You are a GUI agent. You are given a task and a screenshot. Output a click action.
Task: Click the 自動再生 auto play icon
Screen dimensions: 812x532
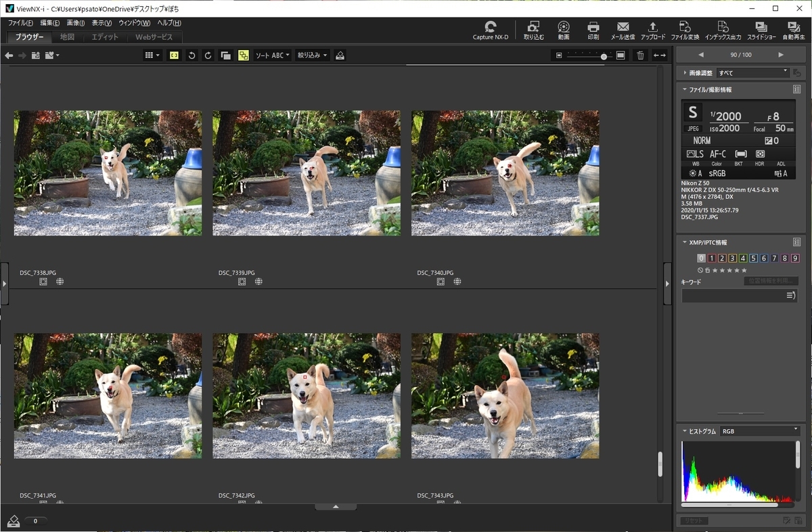click(x=792, y=30)
